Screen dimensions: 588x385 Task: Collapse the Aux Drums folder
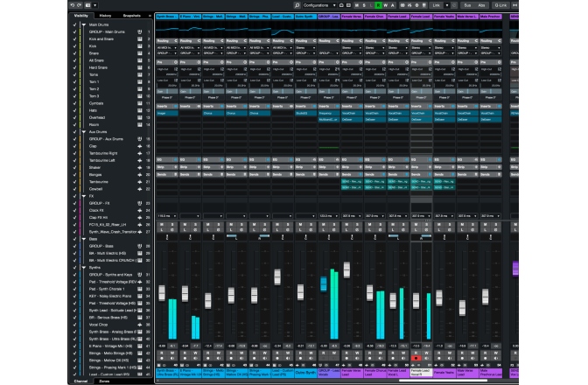click(x=83, y=133)
